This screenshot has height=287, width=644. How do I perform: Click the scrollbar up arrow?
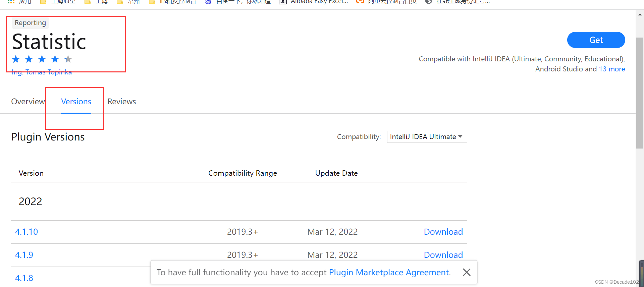coord(640,14)
